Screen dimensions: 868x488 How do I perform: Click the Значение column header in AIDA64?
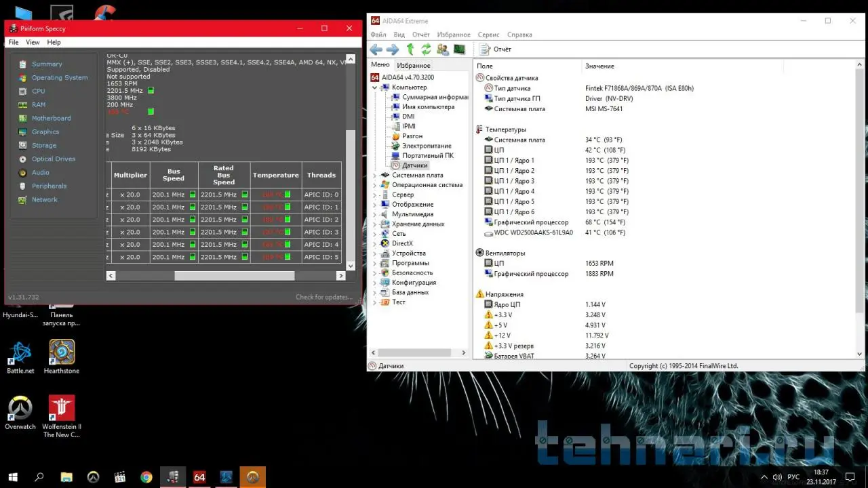[x=600, y=66]
